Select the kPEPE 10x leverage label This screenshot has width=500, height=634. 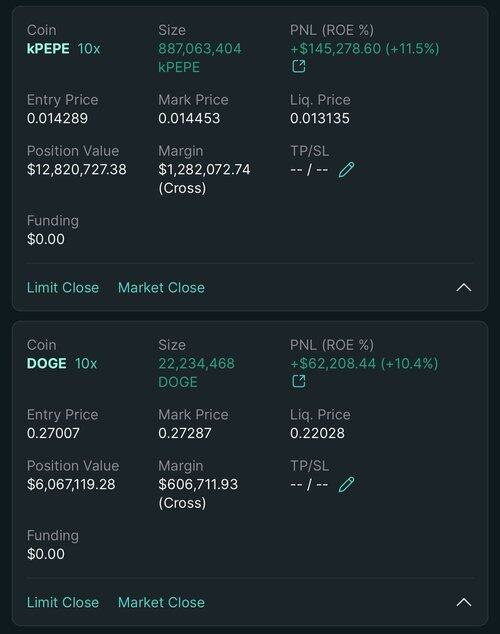[89, 49]
